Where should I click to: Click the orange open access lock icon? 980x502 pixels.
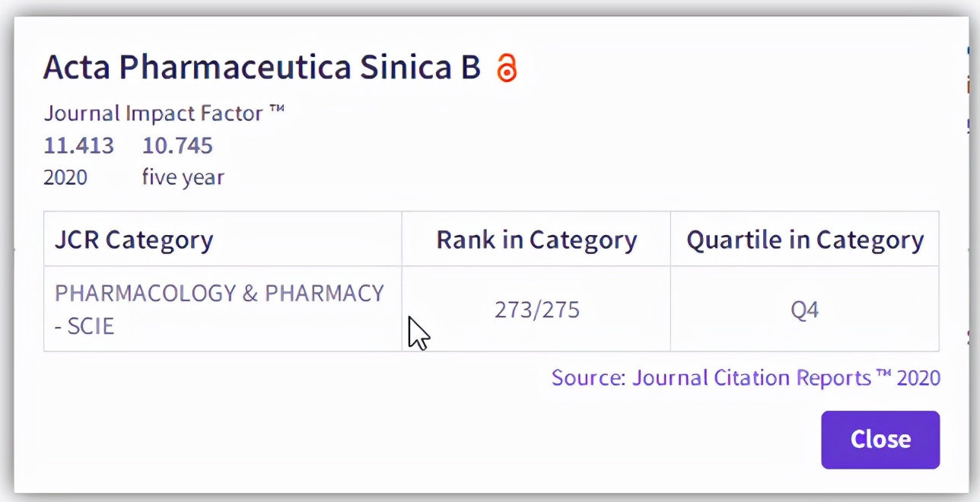507,68
